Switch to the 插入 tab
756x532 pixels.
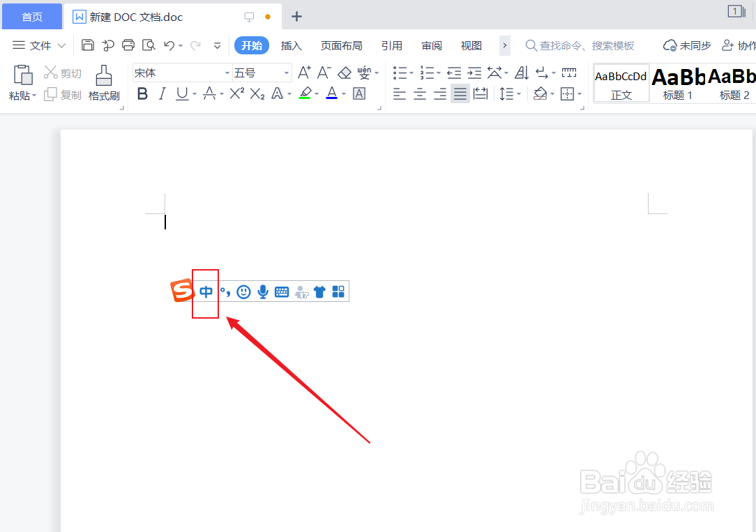[292, 45]
